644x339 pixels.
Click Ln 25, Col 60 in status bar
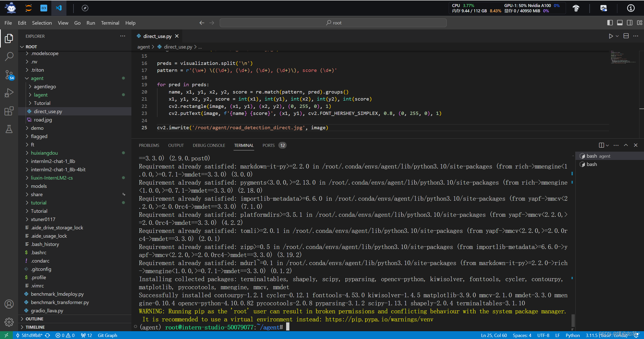[494, 335]
